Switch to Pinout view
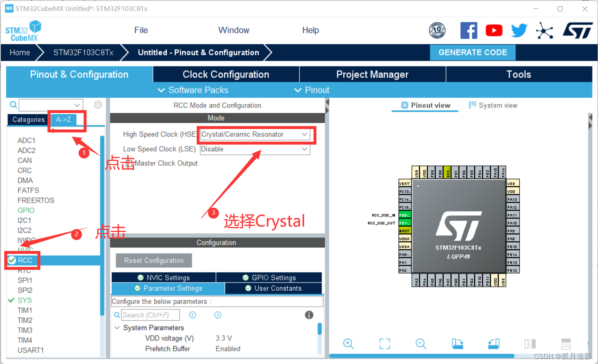The width and height of the screenshot is (598, 364). [x=426, y=106]
